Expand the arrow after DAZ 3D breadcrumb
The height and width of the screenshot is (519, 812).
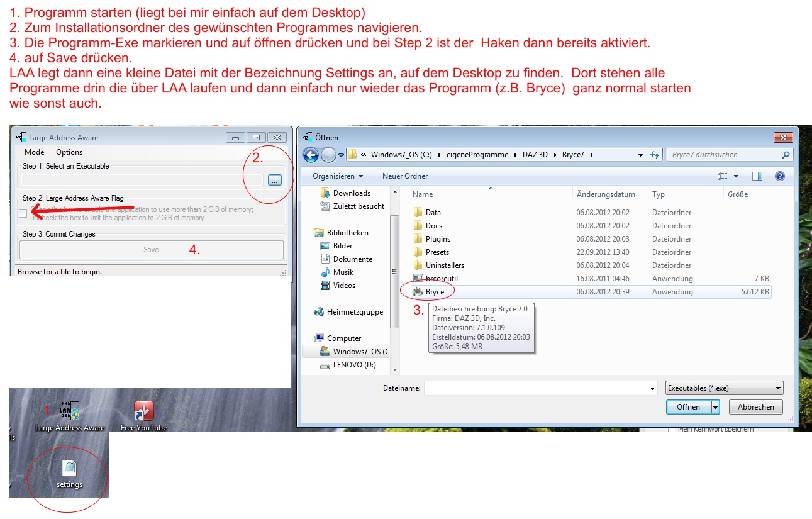click(x=555, y=155)
